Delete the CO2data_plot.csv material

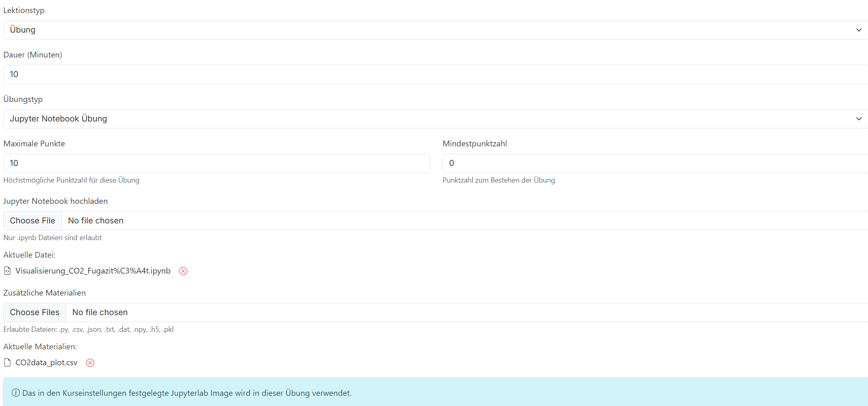(x=90, y=363)
